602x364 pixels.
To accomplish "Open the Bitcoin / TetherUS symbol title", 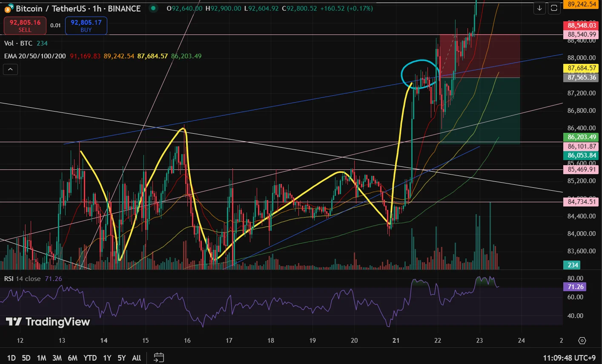I will pyautogui.click(x=78, y=9).
